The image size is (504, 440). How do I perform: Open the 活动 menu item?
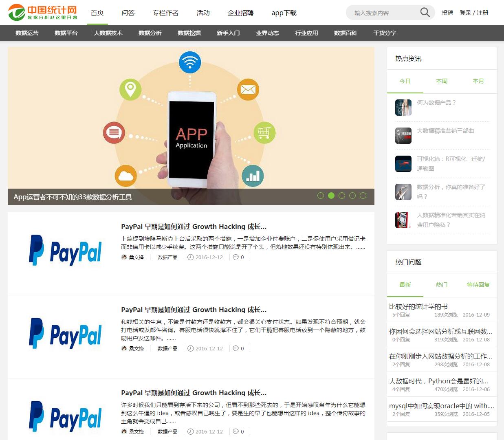click(x=203, y=13)
